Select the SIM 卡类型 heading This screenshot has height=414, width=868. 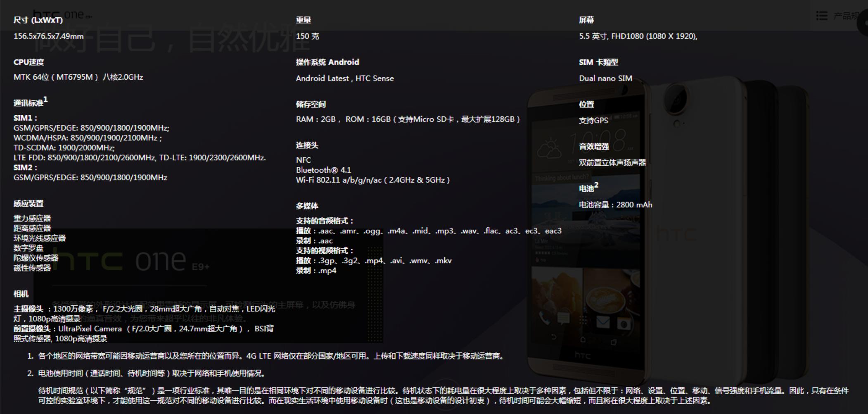598,62
